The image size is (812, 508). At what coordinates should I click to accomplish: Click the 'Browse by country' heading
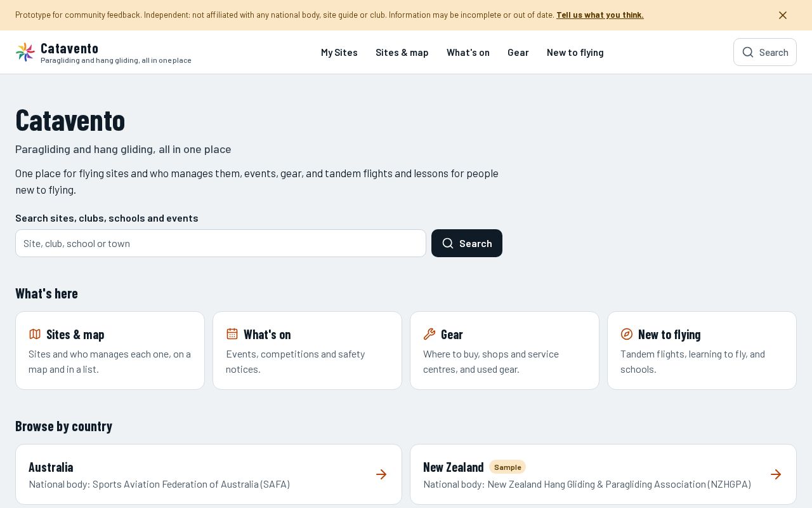(x=64, y=426)
